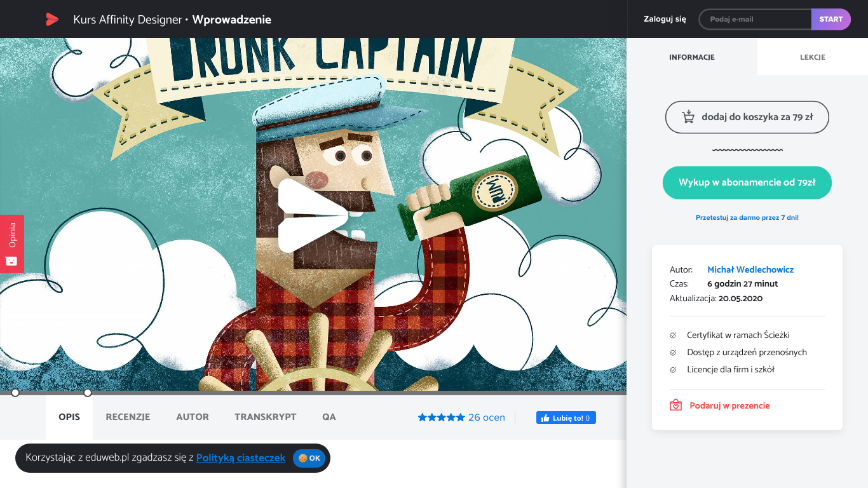Click the five-star rating icons
This screenshot has width=868, height=488.
pos(442,417)
